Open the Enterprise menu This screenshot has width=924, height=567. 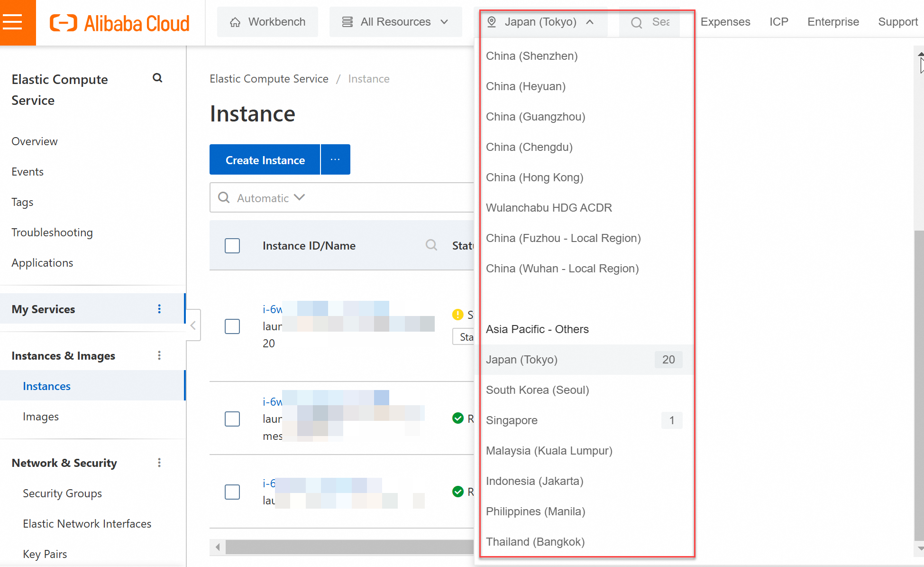pos(833,22)
